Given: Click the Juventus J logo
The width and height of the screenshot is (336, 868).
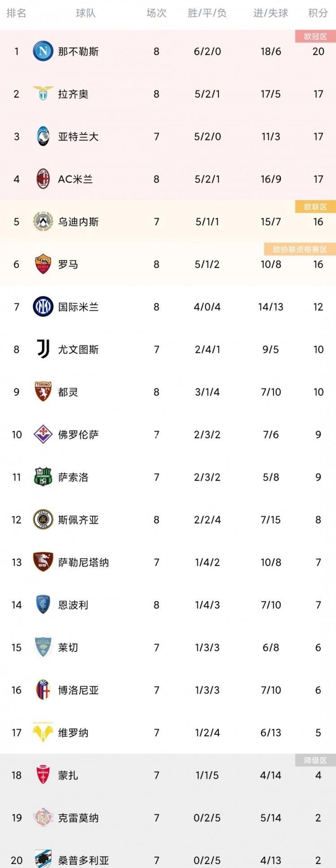Looking at the screenshot, I should coord(43,349).
